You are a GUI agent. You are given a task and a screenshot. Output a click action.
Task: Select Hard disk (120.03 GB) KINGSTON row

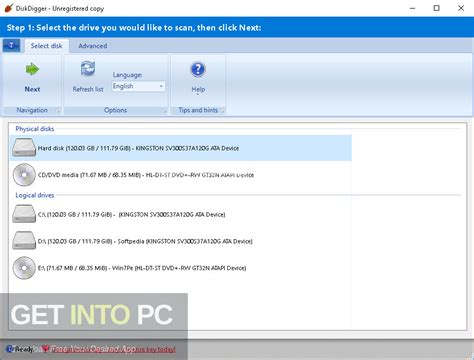tap(180, 148)
